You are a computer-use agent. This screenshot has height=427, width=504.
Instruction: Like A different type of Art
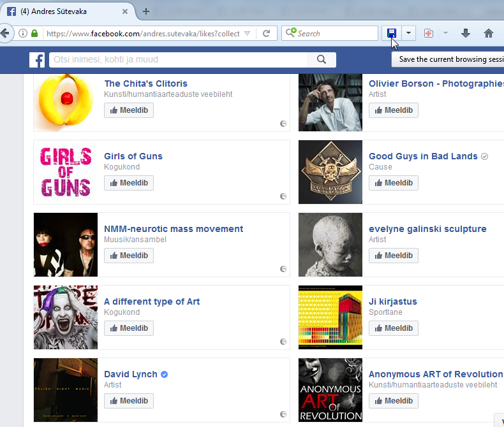coord(129,328)
